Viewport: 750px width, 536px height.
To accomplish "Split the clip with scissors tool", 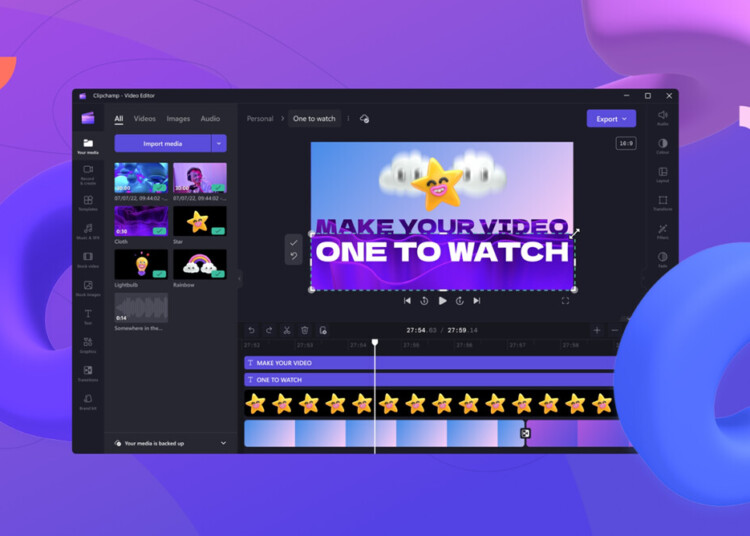I will coord(287,330).
